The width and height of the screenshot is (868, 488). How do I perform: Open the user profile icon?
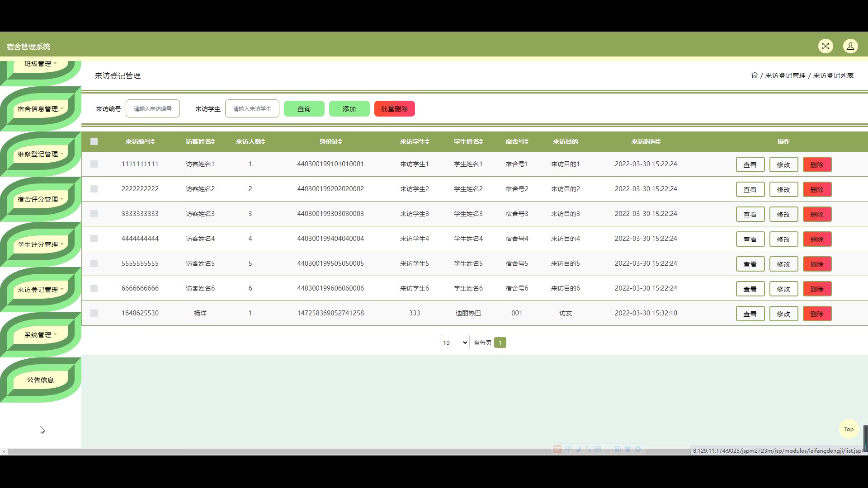point(850,46)
